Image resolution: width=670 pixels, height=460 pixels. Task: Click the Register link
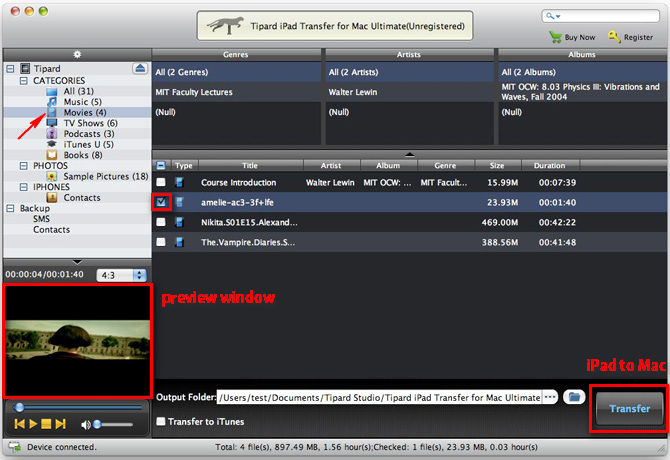[x=638, y=37]
